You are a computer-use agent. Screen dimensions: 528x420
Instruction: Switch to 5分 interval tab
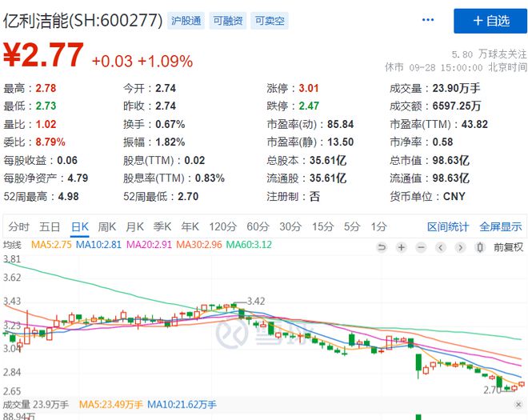point(352,226)
